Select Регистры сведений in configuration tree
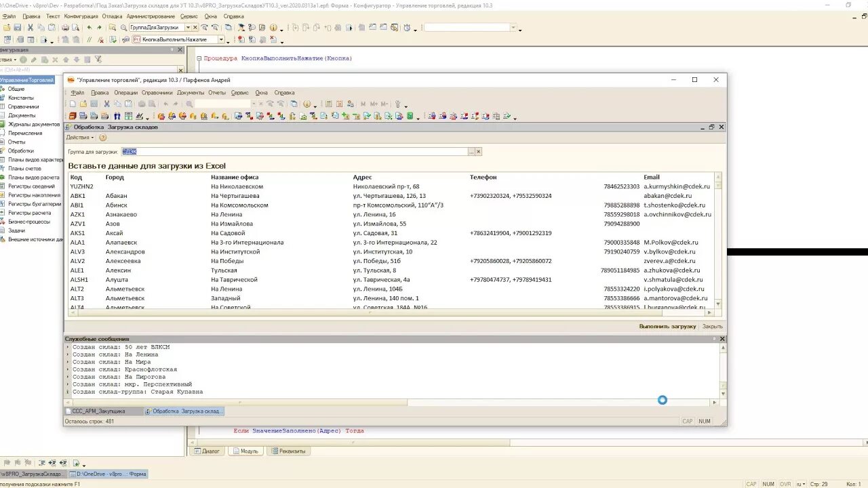Image resolution: width=868 pixels, height=488 pixels. coord(31,186)
